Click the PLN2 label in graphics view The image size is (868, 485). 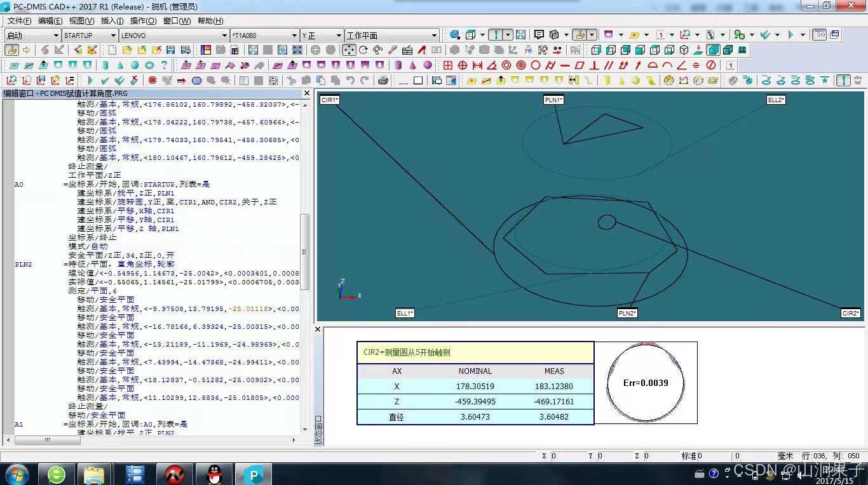point(627,313)
